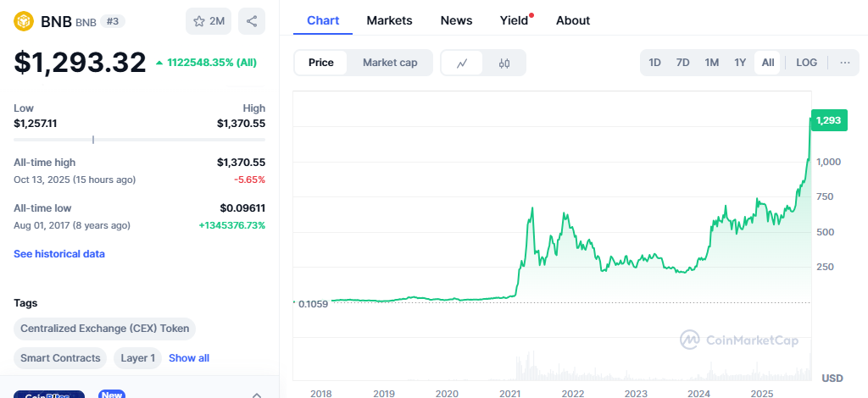Open the Markets tab
This screenshot has width=868, height=398.
pyautogui.click(x=389, y=20)
